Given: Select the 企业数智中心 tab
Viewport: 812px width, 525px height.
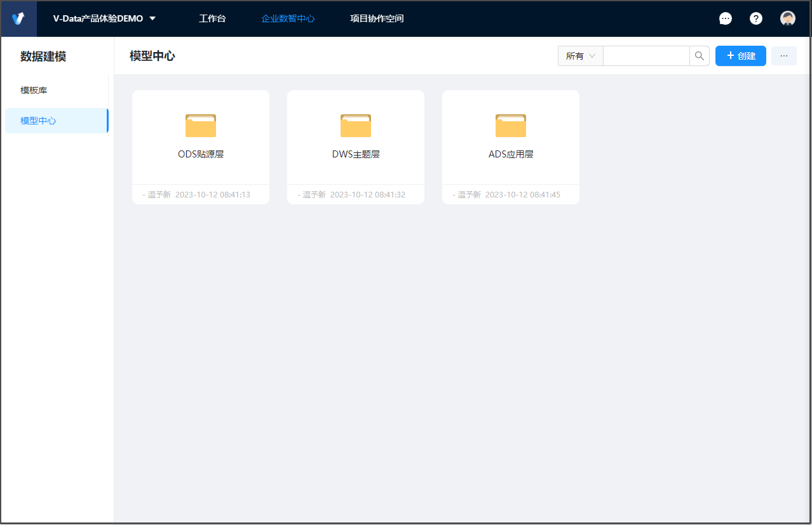Looking at the screenshot, I should point(288,18).
